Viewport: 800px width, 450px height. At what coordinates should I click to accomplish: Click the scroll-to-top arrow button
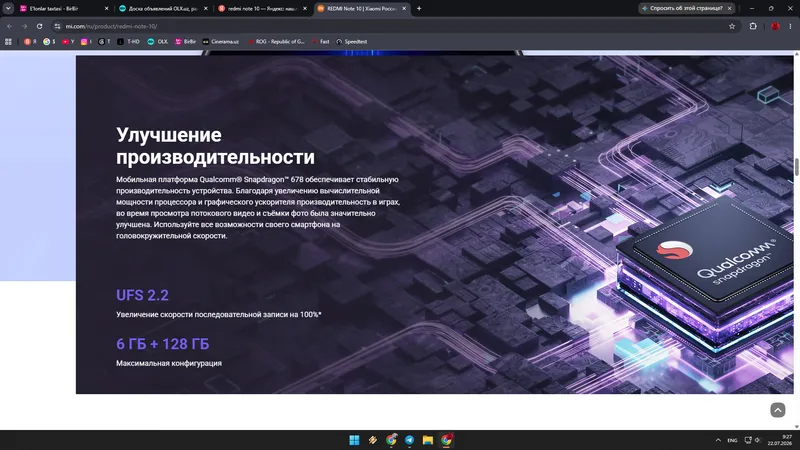778,410
